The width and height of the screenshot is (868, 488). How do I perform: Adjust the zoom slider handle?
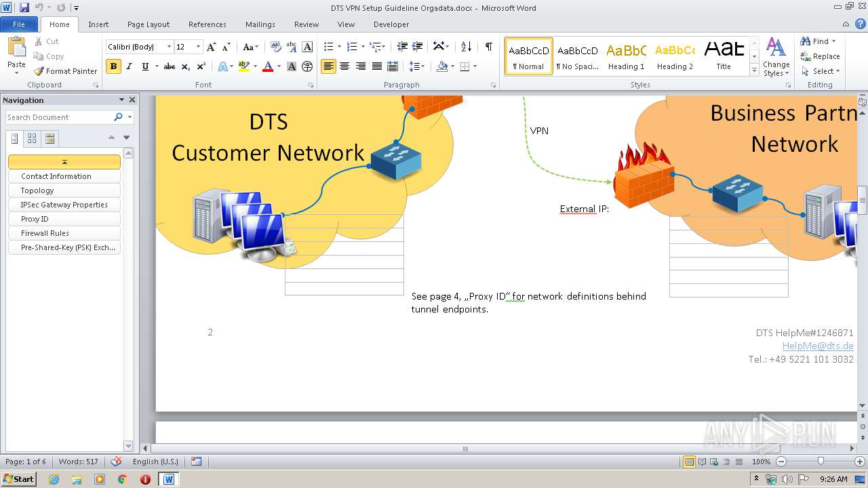(x=821, y=462)
